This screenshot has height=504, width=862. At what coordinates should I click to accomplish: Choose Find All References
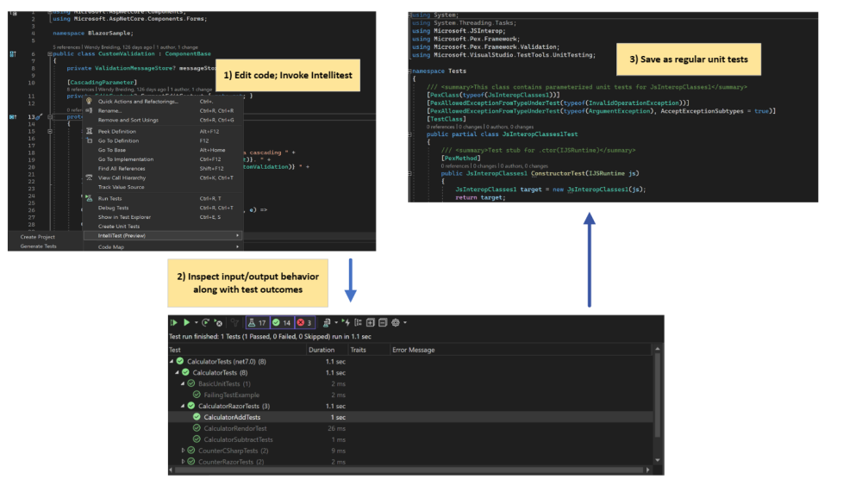[162, 169]
